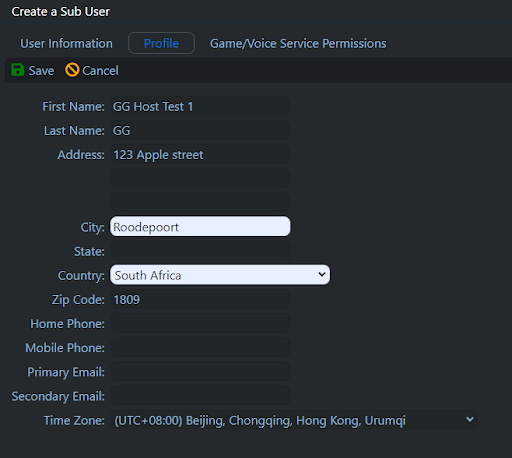
Task: Open the Country dropdown showing South Africa
Action: [x=220, y=275]
